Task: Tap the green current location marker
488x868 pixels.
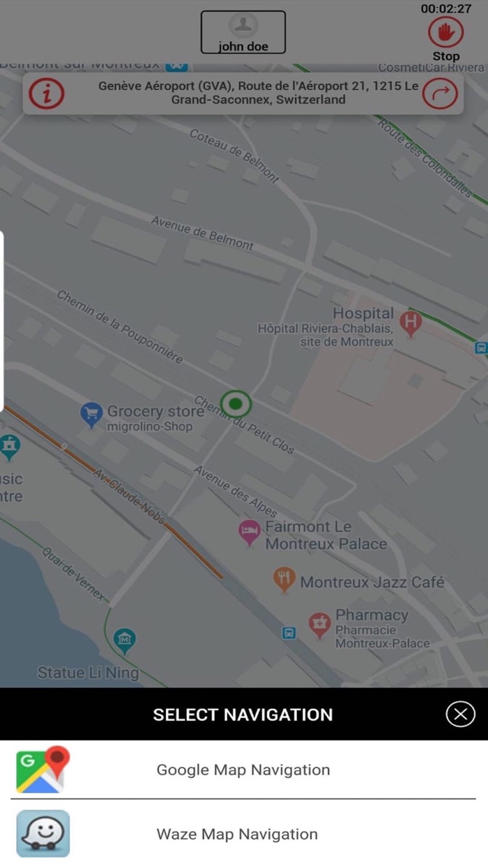Action: pyautogui.click(x=236, y=404)
